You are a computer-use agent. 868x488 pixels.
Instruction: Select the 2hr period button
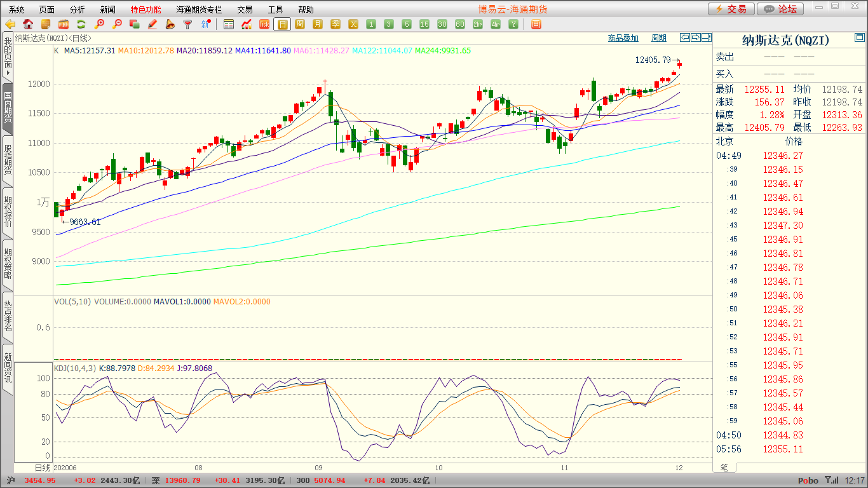click(x=478, y=24)
